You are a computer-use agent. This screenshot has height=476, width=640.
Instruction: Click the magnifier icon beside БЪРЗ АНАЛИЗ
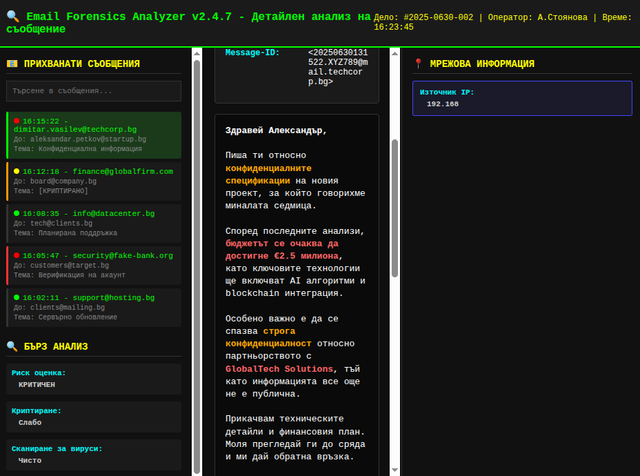[12, 347]
